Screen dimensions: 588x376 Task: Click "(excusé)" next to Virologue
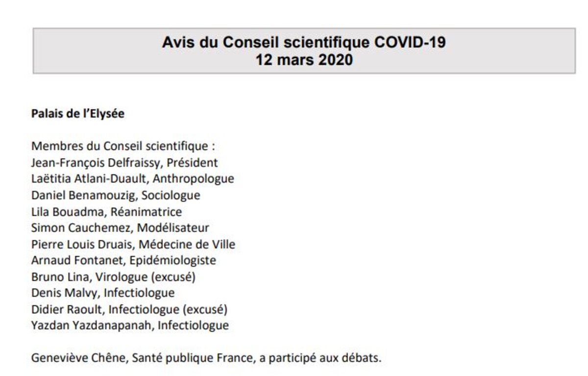174,277
